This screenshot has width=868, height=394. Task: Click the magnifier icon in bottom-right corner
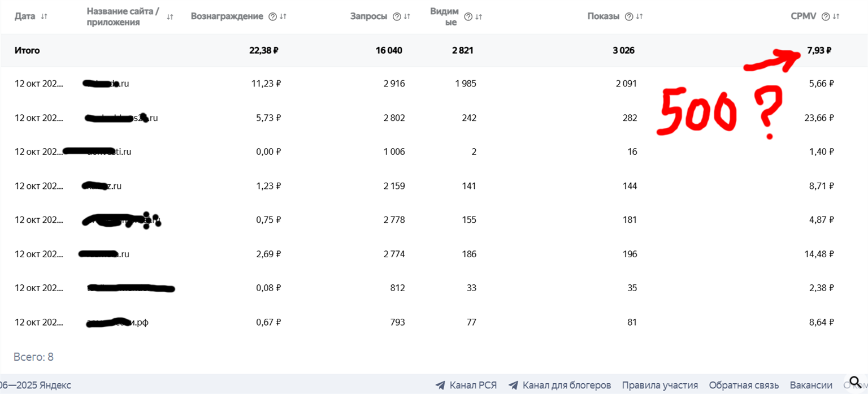[855, 382]
